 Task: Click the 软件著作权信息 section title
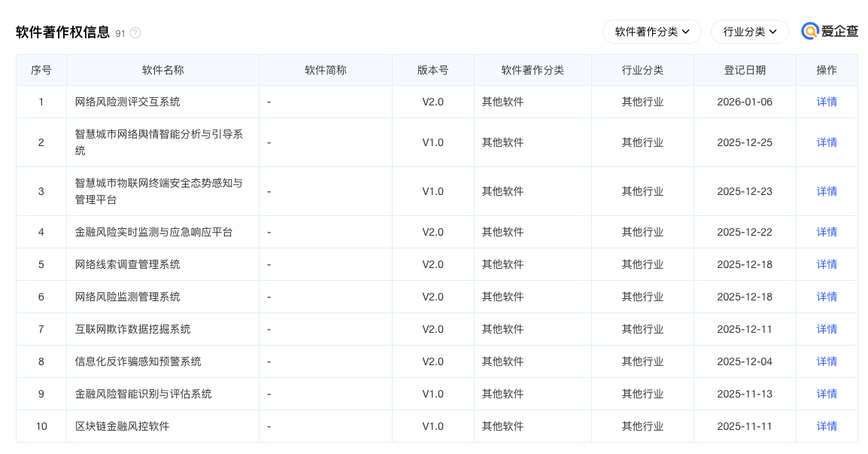62,32
